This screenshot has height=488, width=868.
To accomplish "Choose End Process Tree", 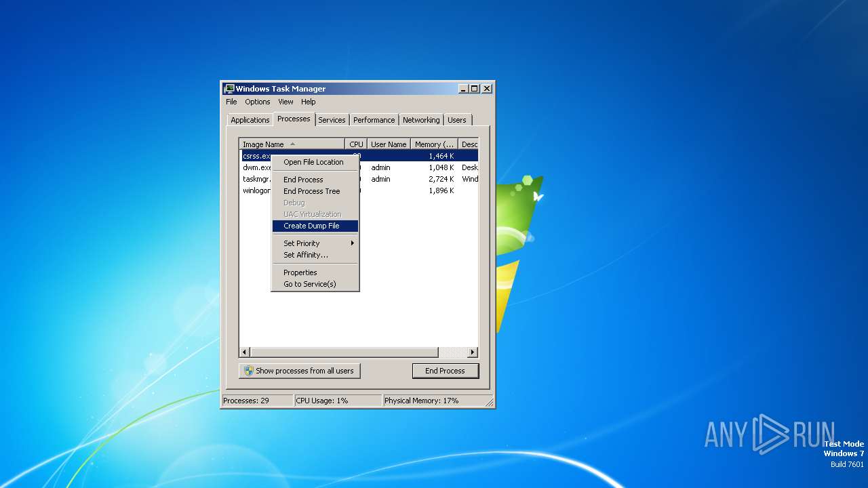I will [x=315, y=191].
